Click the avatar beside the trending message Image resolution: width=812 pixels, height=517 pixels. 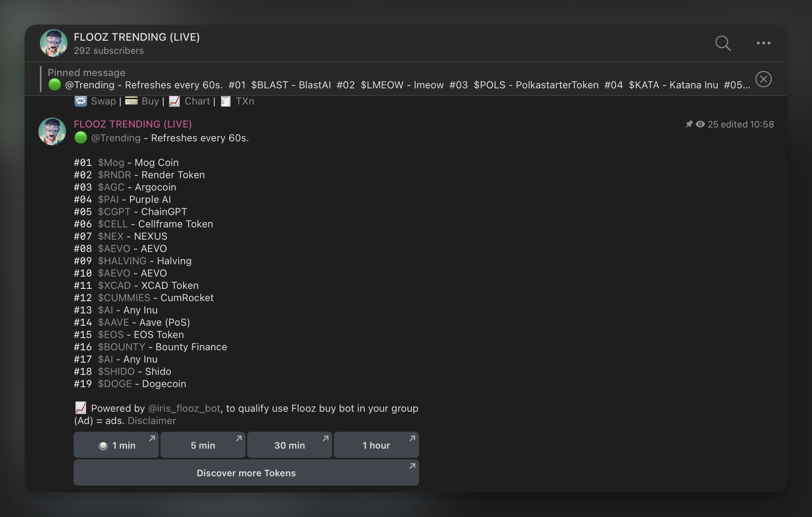[x=52, y=131]
